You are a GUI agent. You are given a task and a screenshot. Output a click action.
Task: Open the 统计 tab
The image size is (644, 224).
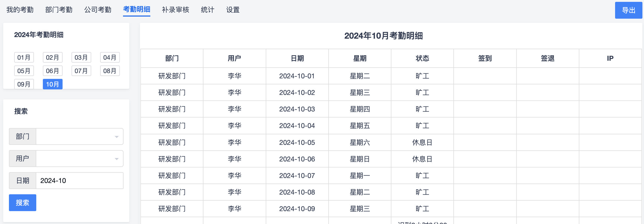(x=208, y=10)
